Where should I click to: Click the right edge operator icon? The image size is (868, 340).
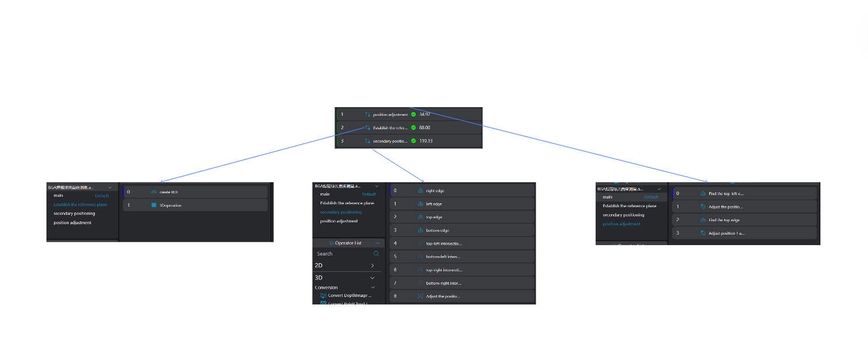tap(421, 190)
